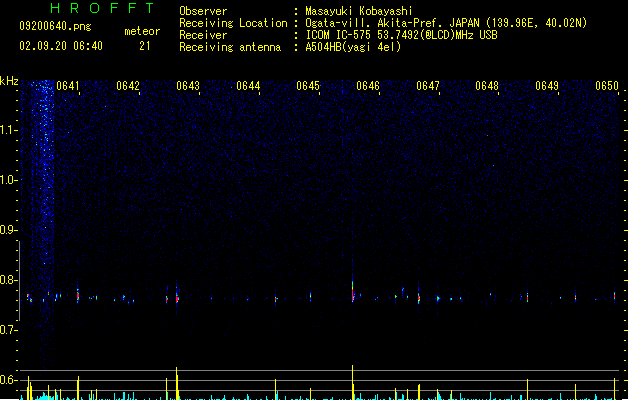Select the tallest yellow peak just after 0642
Screen dimensions: 629x400
click(177, 383)
